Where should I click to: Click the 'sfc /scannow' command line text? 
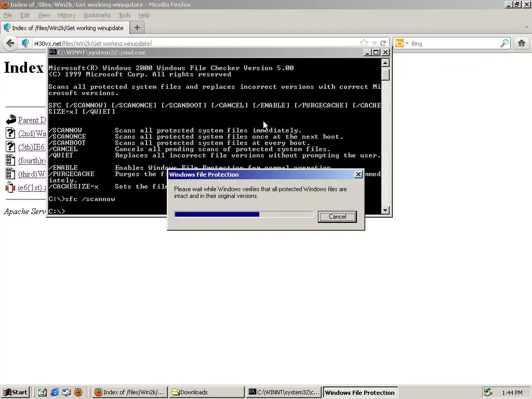pos(90,199)
